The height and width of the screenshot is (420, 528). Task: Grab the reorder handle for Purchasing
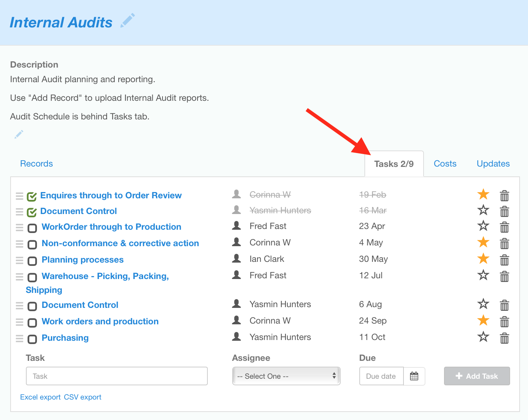pyautogui.click(x=19, y=339)
